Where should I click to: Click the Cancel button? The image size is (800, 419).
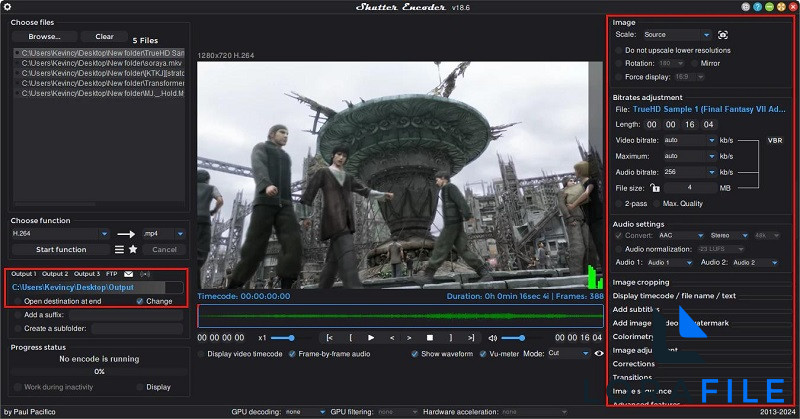pyautogui.click(x=164, y=249)
